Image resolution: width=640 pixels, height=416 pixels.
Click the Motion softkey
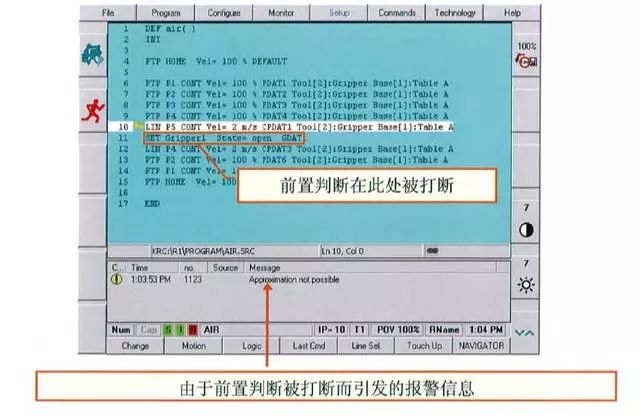pos(193,346)
